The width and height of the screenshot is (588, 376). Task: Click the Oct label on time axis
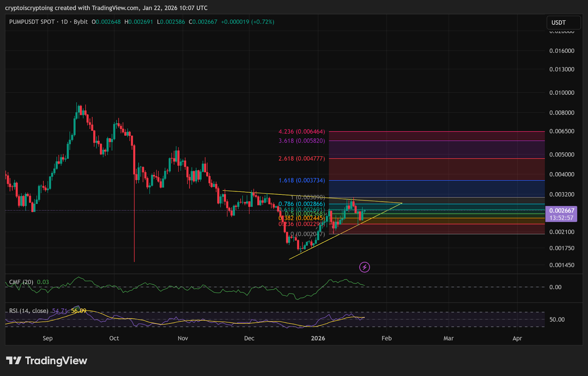[x=114, y=339]
